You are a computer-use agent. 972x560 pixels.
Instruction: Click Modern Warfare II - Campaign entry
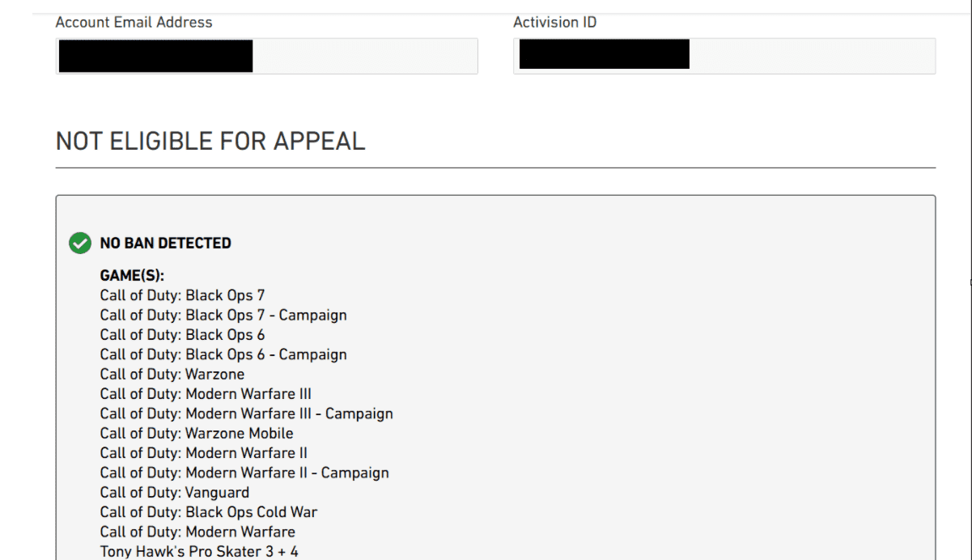coord(244,473)
